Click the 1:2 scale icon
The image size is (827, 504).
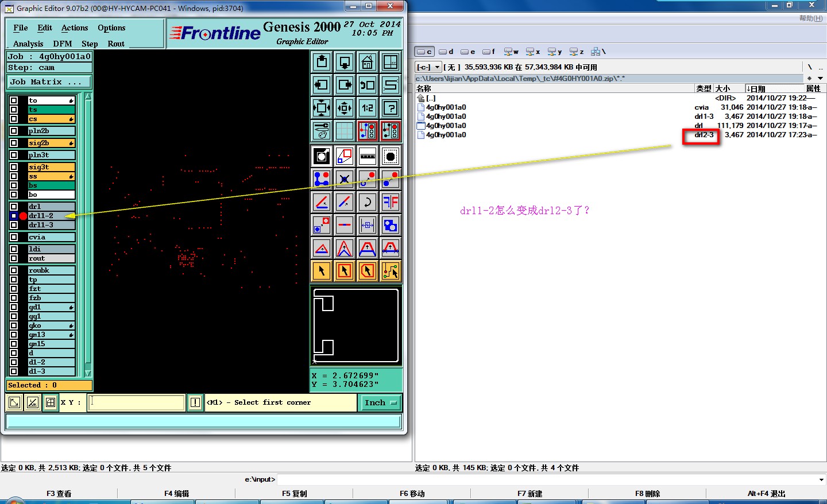[x=368, y=107]
